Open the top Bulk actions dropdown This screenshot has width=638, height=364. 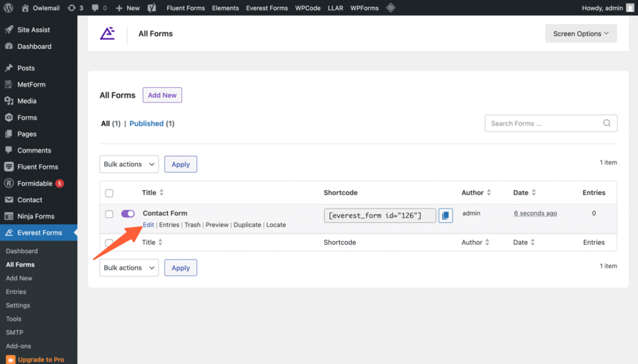click(129, 164)
